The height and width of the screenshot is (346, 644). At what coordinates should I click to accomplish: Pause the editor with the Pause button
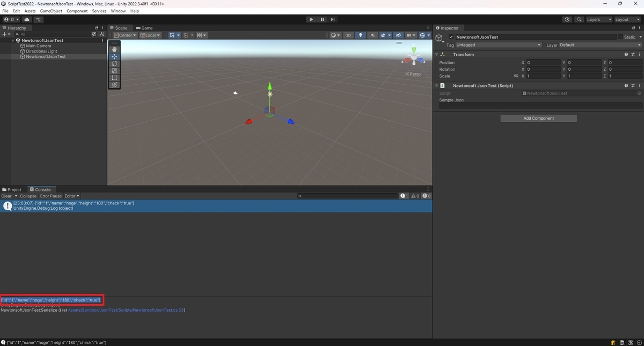tap(322, 19)
